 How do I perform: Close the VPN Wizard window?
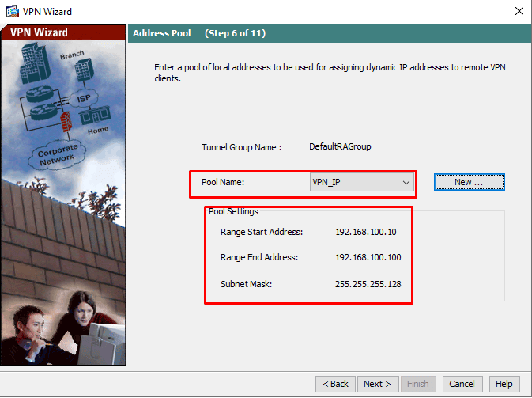(519, 11)
